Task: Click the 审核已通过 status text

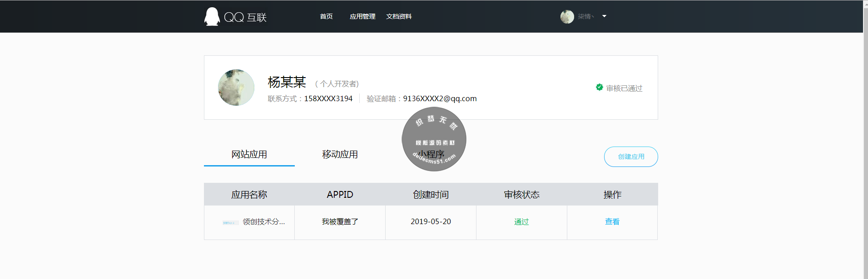Action: (x=624, y=88)
